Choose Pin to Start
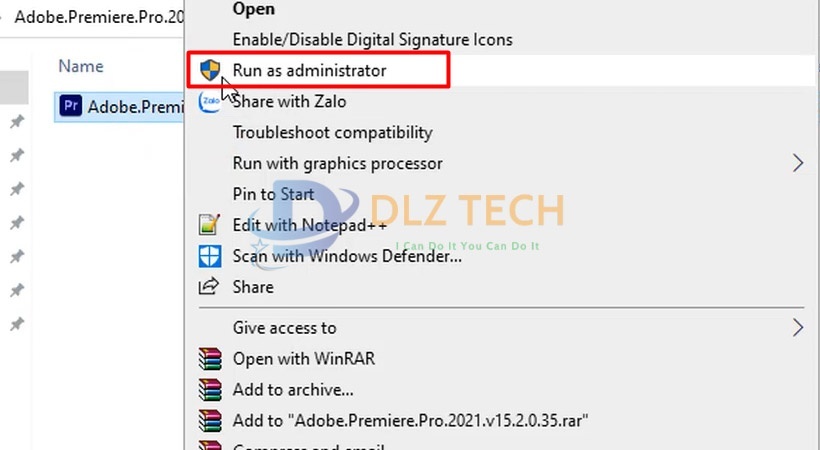 tap(274, 194)
